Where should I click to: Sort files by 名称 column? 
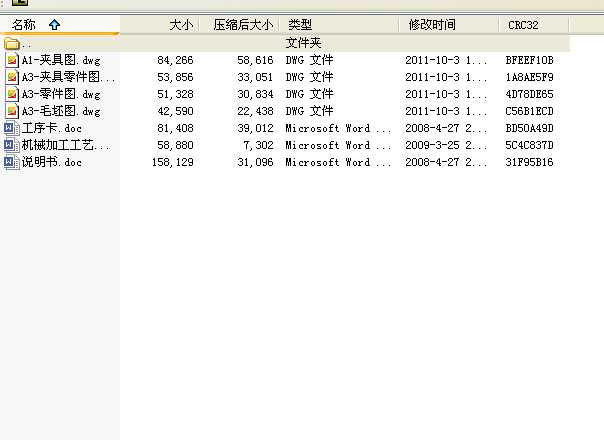pos(60,25)
